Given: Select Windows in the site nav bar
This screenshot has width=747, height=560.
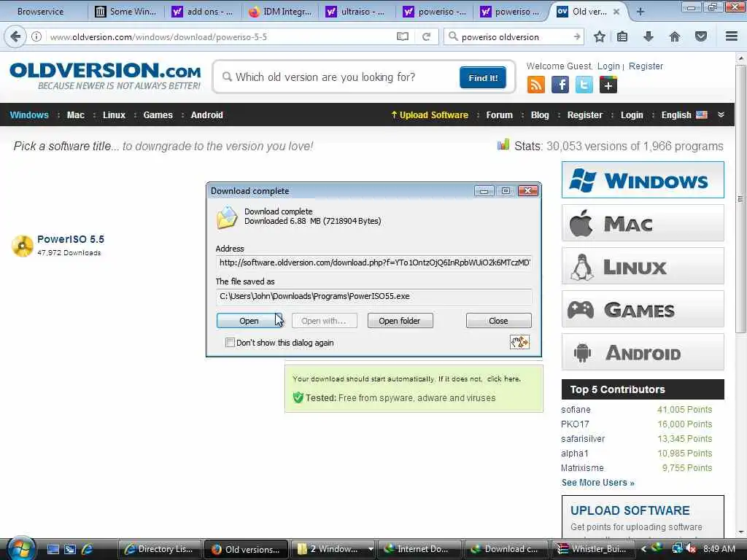Looking at the screenshot, I should (x=29, y=114).
